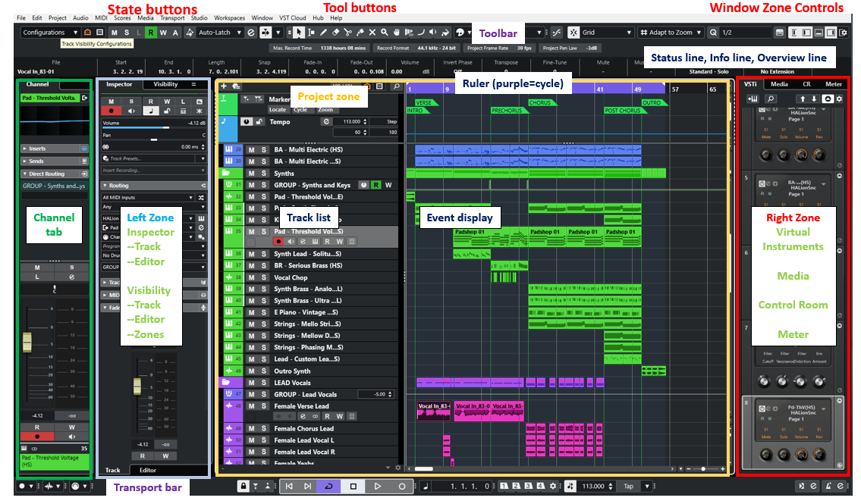Click the CHORUS marker in the timeline
The width and height of the screenshot is (861, 504).
540,102
